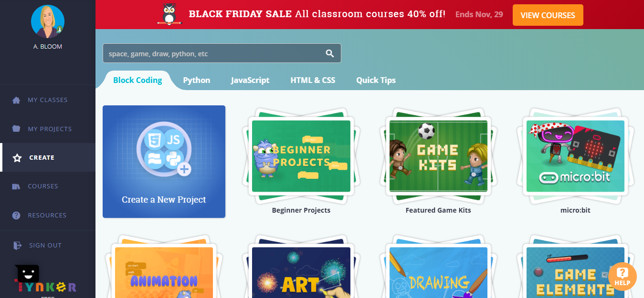This screenshot has height=298, width=644.
Task: Click the search magnifier icon
Action: (330, 53)
